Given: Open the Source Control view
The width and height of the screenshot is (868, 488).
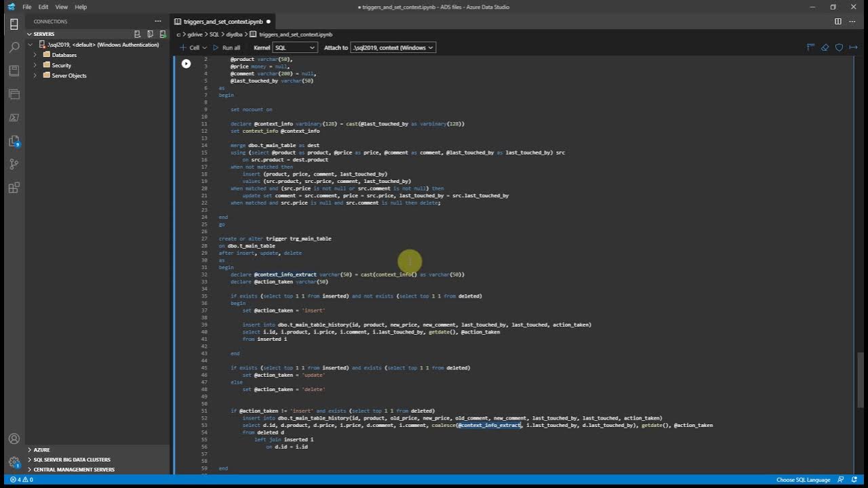Looking at the screenshot, I should point(14,164).
